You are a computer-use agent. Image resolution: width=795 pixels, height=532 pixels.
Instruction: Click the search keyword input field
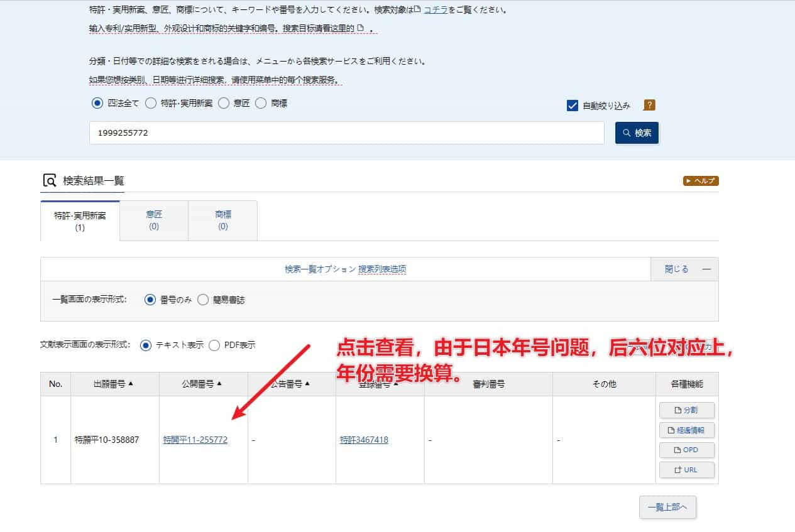(347, 133)
